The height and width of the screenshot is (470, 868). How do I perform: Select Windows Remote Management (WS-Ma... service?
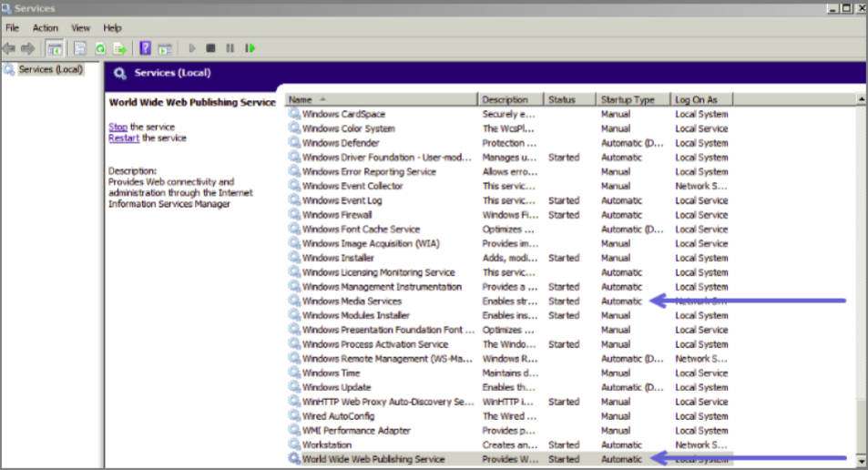pos(387,359)
